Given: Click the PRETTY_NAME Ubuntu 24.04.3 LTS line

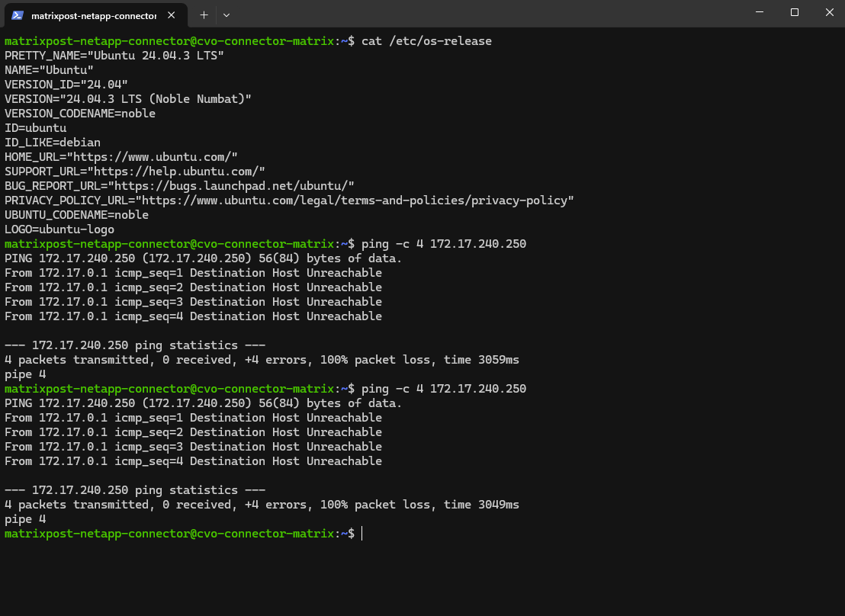Looking at the screenshot, I should tap(114, 56).
